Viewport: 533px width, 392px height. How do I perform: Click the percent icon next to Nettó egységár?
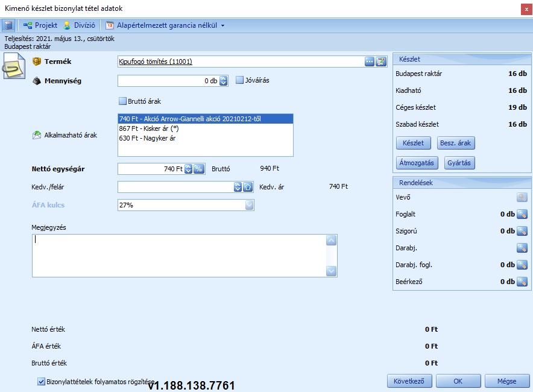(x=199, y=169)
